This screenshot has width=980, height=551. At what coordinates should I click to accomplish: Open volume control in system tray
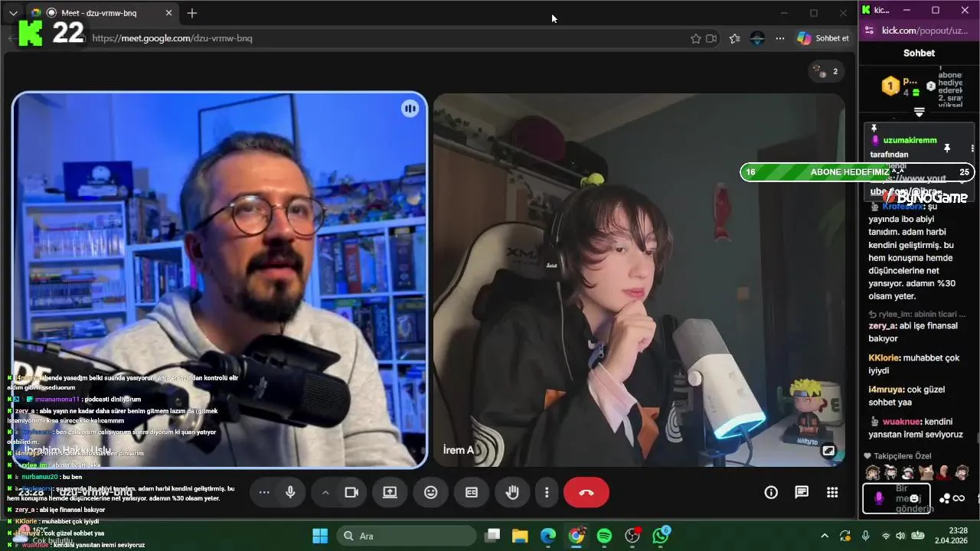tap(900, 536)
